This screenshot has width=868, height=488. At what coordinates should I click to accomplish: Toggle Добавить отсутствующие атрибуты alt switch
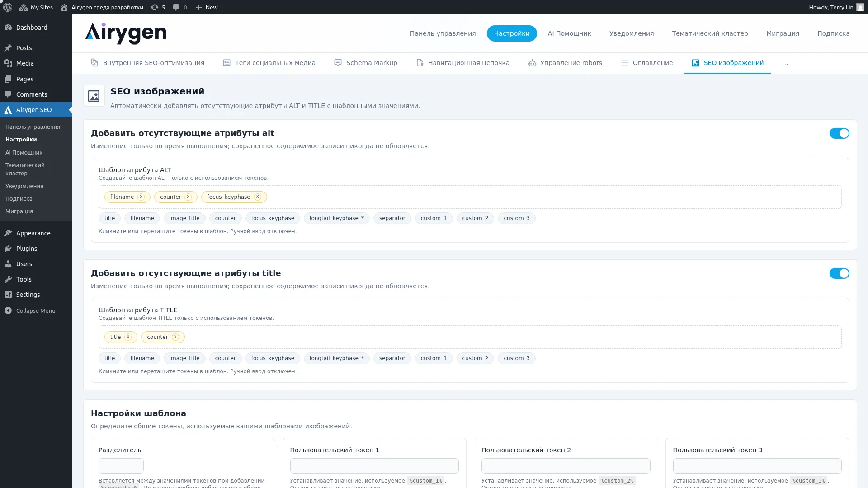pyautogui.click(x=839, y=133)
